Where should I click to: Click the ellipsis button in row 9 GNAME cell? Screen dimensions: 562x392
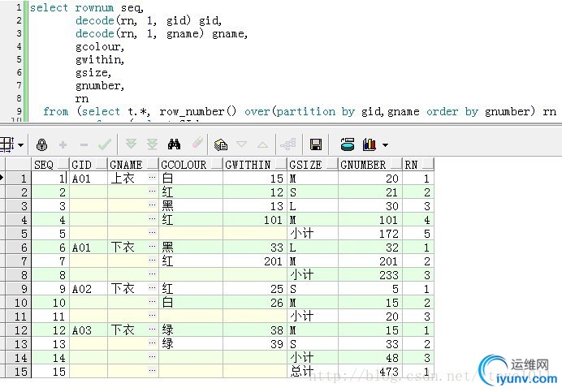(153, 288)
